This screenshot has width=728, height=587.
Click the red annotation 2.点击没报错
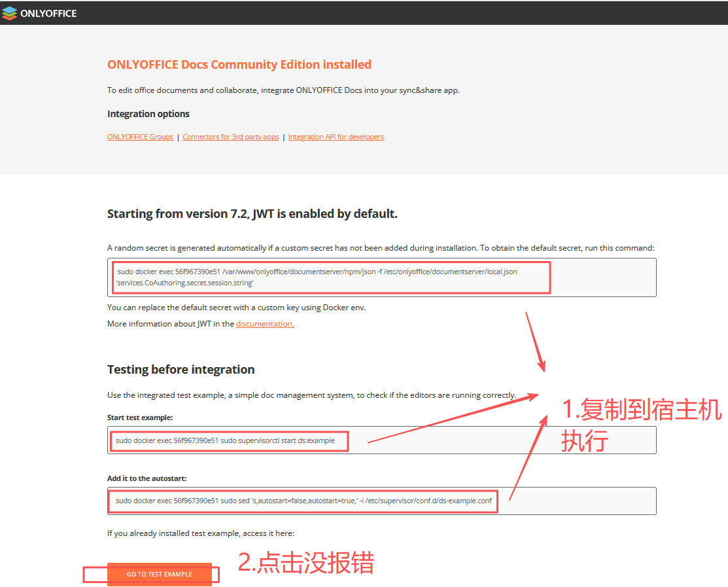click(305, 563)
